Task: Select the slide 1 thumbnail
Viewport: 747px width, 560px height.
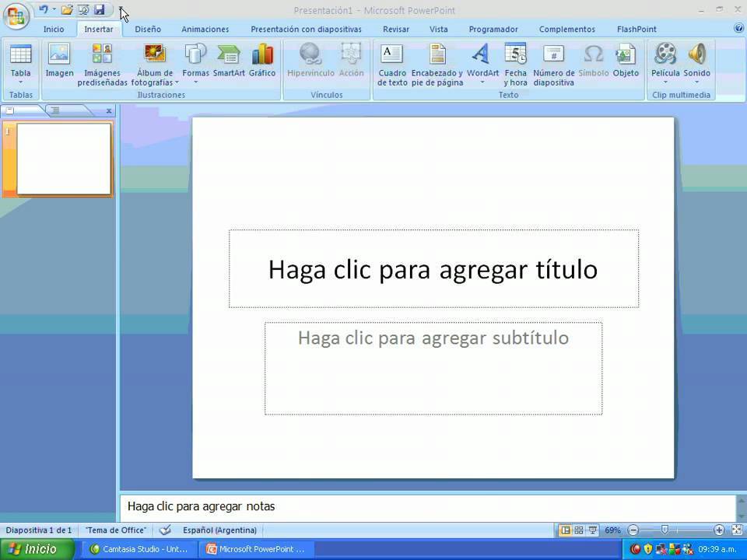Action: tap(64, 159)
